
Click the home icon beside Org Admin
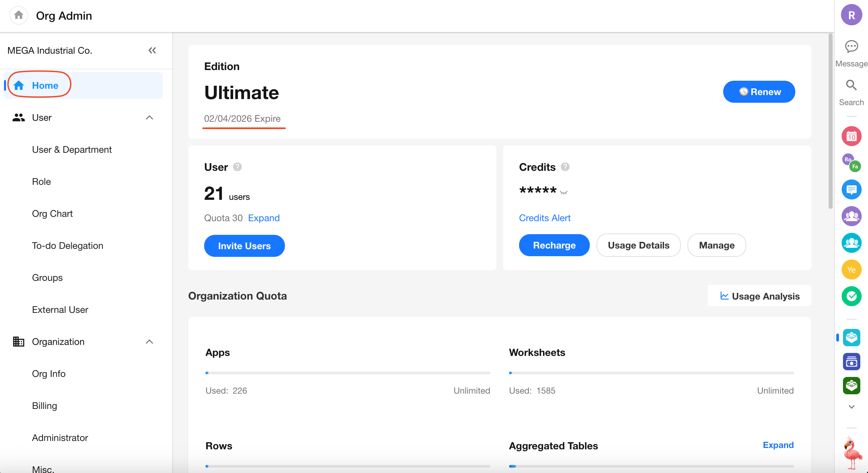(19, 15)
